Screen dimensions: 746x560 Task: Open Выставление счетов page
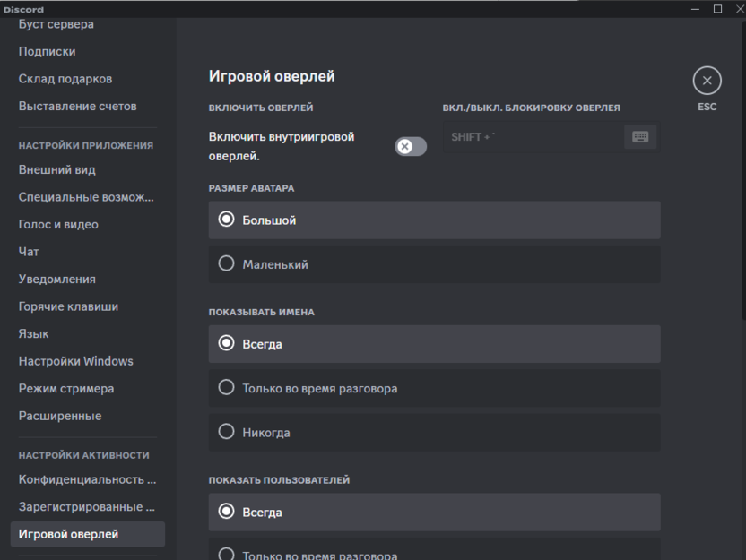pyautogui.click(x=77, y=106)
